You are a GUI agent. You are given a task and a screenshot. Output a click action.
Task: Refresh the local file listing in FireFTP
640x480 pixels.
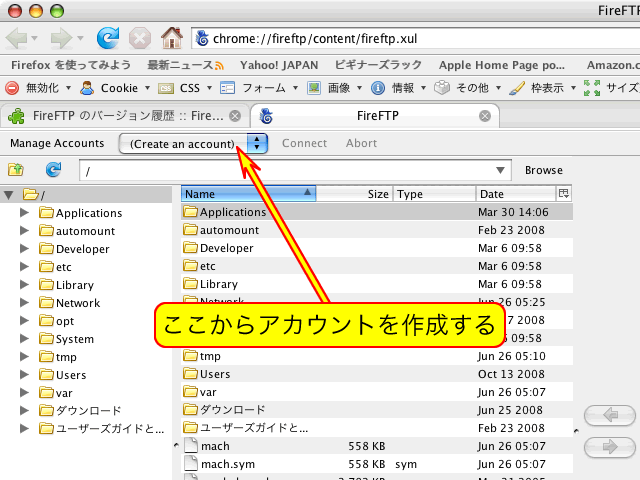point(53,169)
